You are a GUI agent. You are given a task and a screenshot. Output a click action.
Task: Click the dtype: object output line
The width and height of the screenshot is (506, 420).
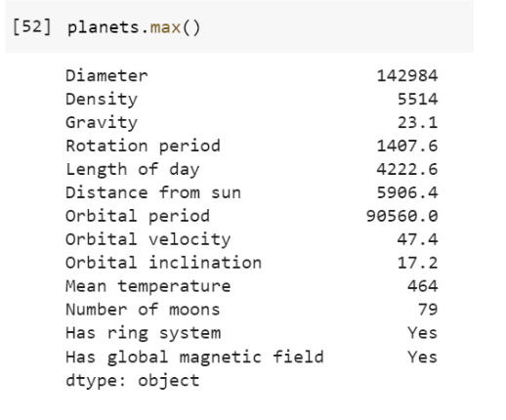(133, 380)
